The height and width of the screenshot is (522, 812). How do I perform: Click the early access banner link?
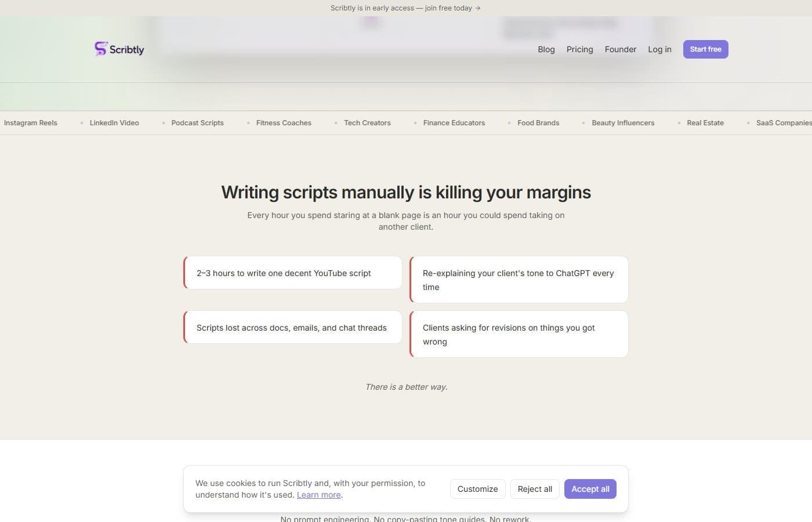[x=405, y=8]
